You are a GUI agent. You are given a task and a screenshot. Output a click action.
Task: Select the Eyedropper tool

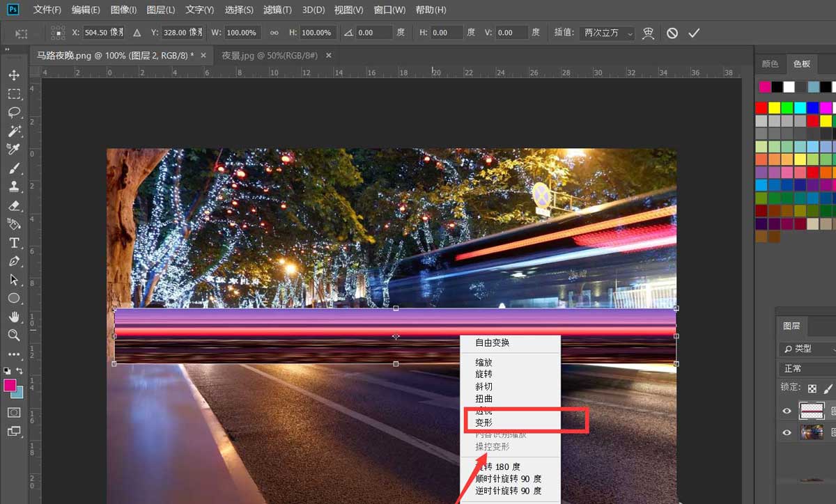click(14, 150)
